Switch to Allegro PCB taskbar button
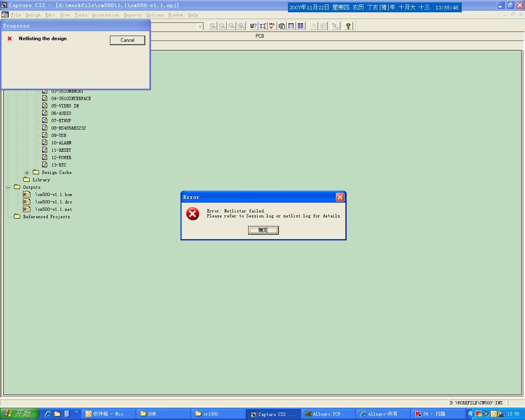 coord(329,414)
